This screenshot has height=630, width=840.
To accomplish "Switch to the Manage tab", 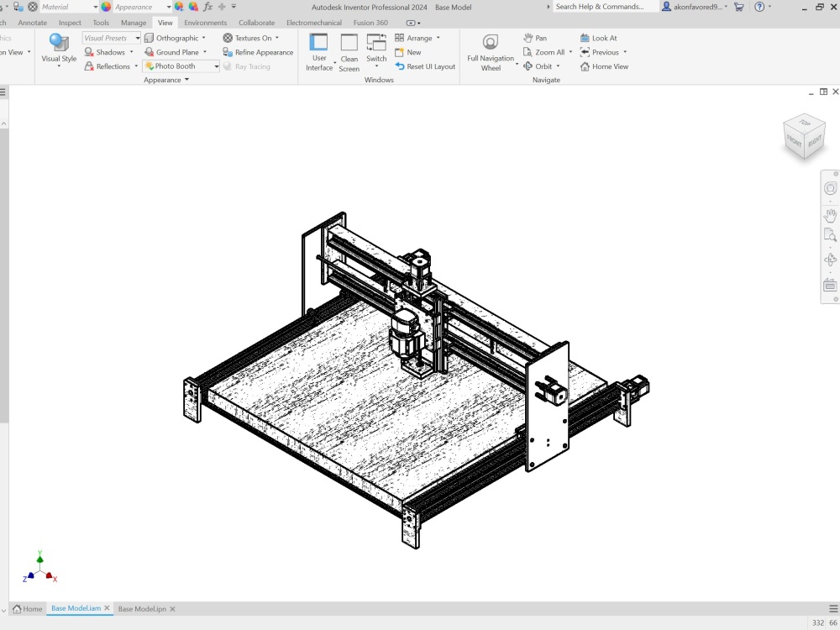I will tap(134, 23).
